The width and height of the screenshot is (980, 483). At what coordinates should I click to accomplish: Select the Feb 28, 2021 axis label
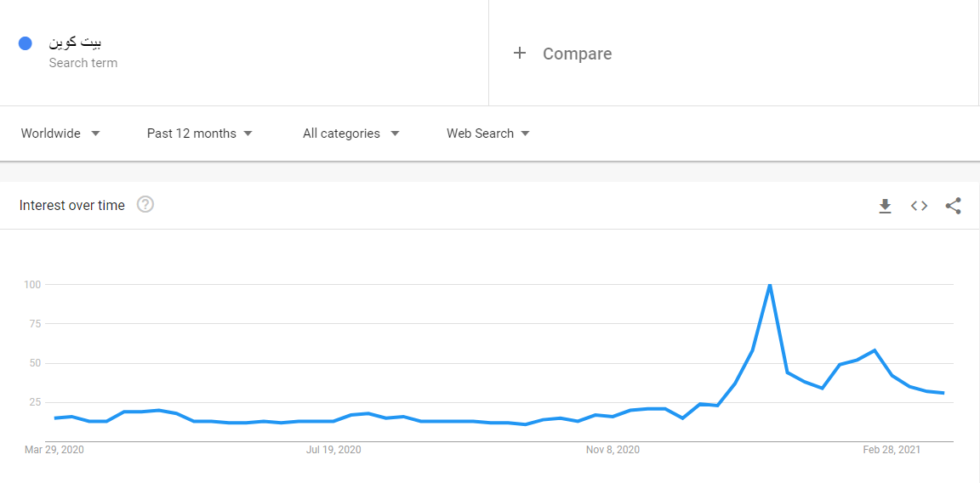pyautogui.click(x=892, y=449)
